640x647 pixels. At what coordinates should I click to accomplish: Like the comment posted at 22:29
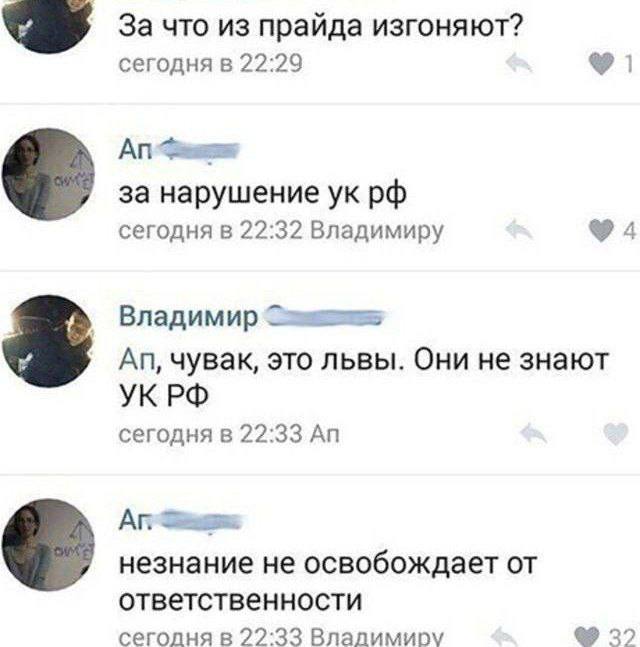pyautogui.click(x=601, y=64)
